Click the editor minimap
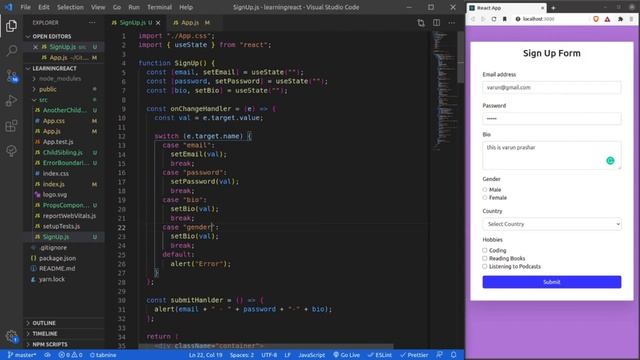640x360 pixels. tap(443, 90)
